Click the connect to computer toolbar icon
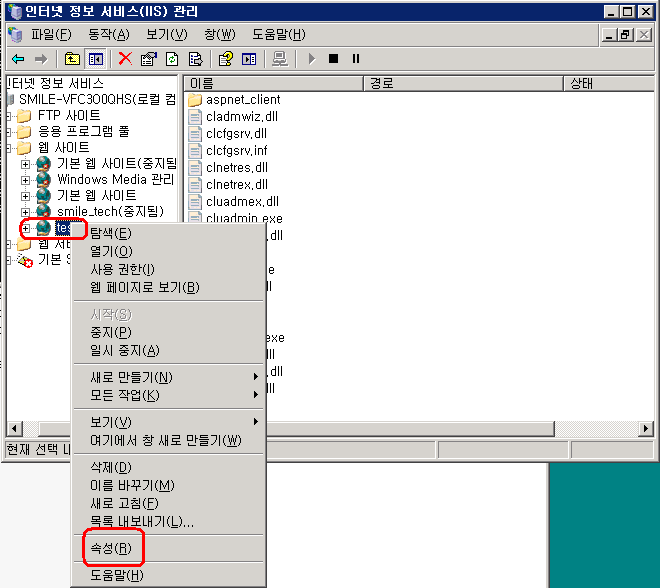The image size is (660, 588). point(280,59)
